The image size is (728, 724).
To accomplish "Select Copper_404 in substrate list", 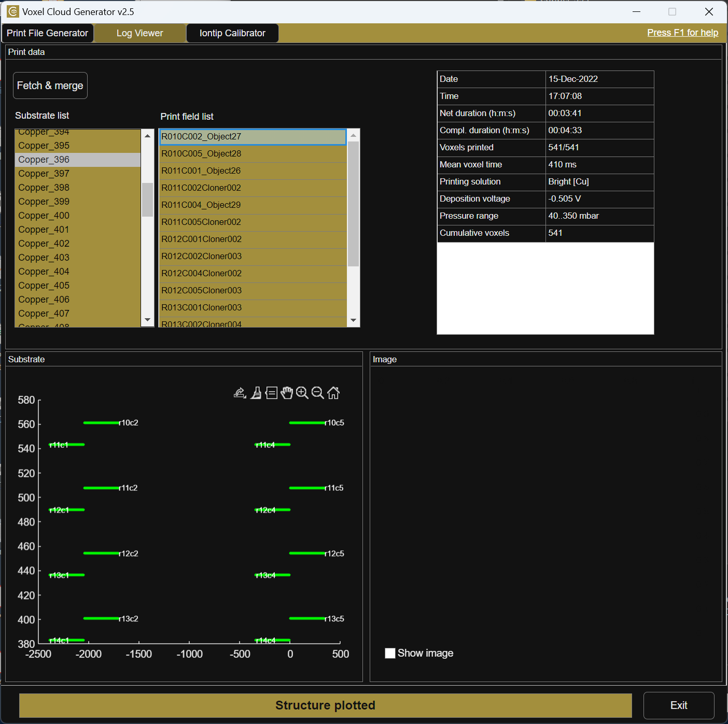I will [x=78, y=272].
